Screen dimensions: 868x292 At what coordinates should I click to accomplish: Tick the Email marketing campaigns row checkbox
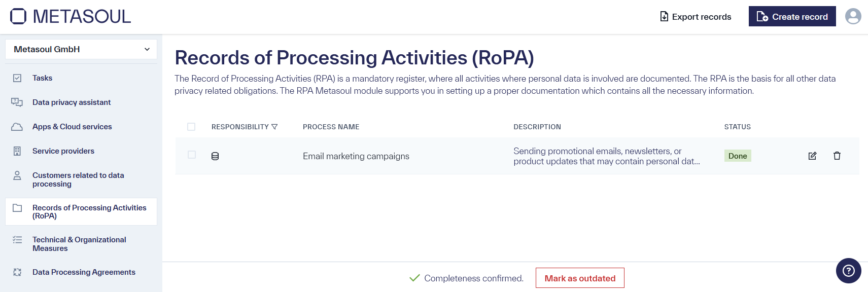[x=192, y=155]
